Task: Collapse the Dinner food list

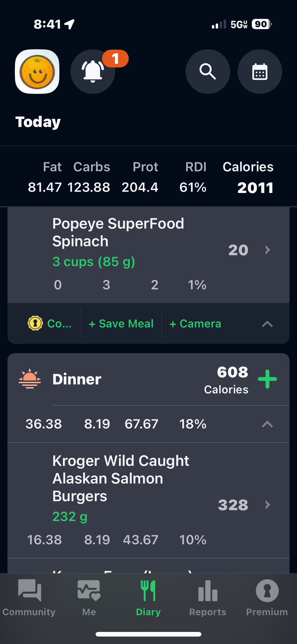Action: coord(267,424)
